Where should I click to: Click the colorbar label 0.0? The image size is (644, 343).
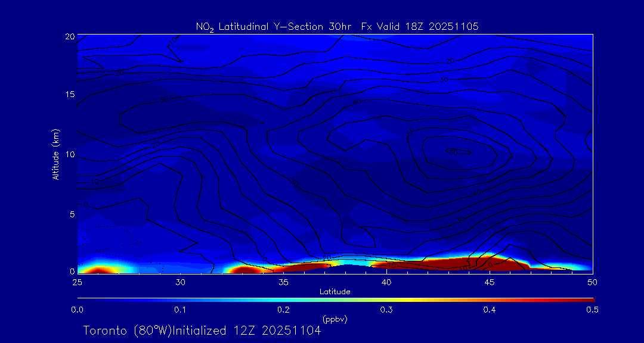[x=77, y=310]
